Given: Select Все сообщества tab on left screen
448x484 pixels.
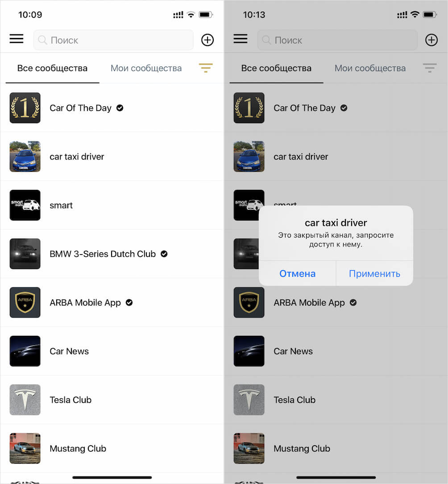Looking at the screenshot, I should pos(53,68).
